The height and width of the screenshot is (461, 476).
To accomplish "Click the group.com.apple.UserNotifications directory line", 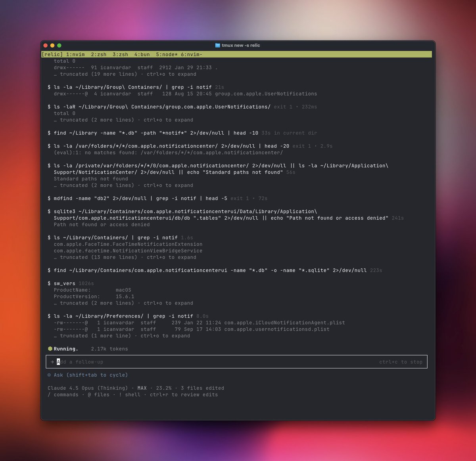I will 185,94.
